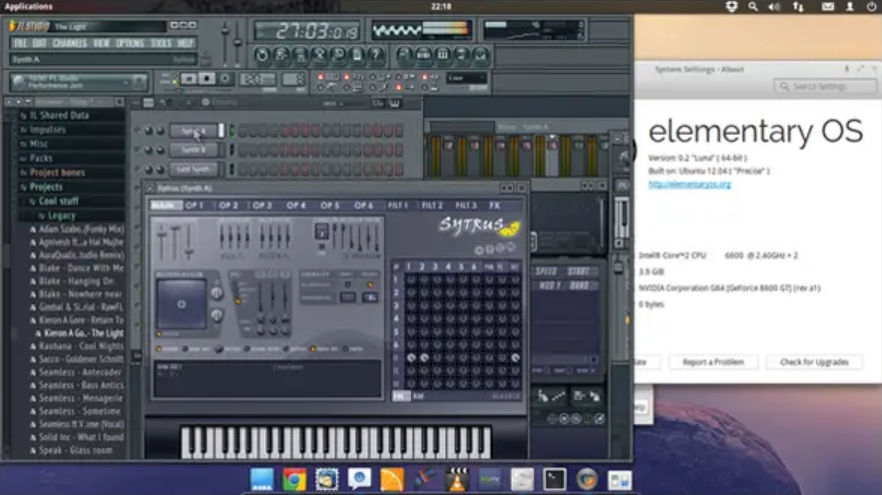Open the playlist view icon
The width and height of the screenshot is (882, 495).
tap(403, 55)
